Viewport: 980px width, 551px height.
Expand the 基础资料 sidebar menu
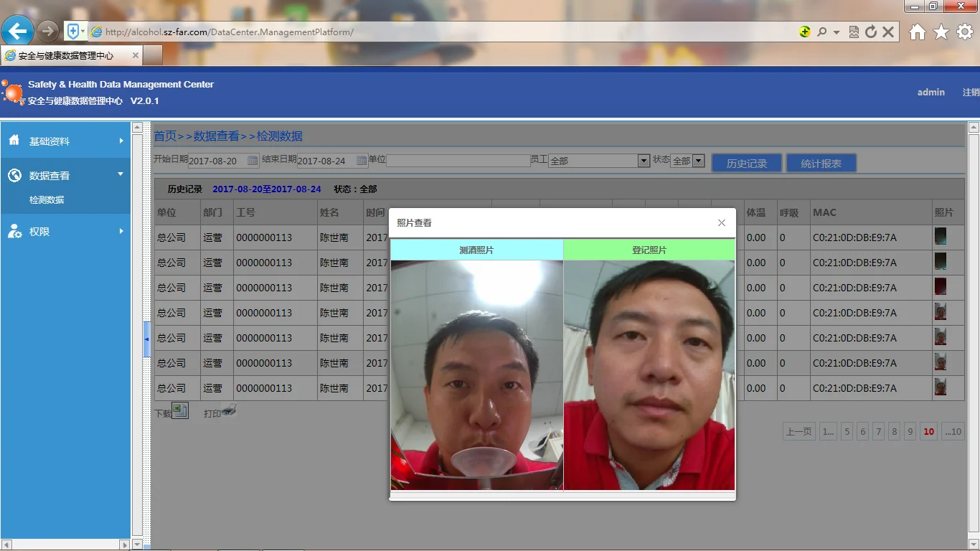(65, 141)
